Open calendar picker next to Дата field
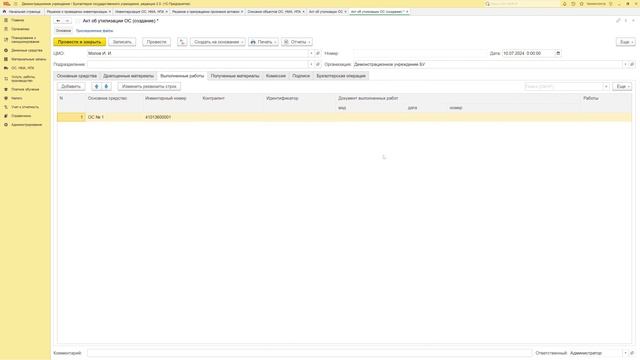Screen dimensions: 640x360 coord(558,53)
